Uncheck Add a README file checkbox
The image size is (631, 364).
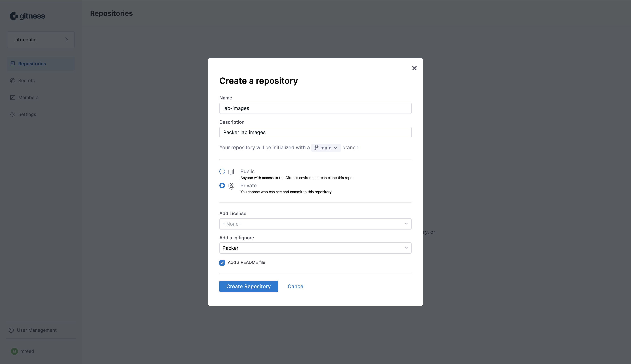pyautogui.click(x=222, y=262)
